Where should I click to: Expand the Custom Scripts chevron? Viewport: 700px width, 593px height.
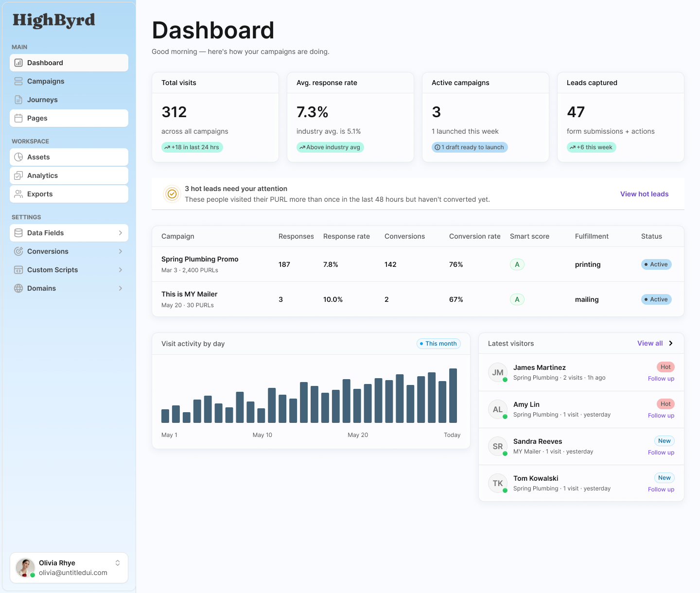(121, 270)
